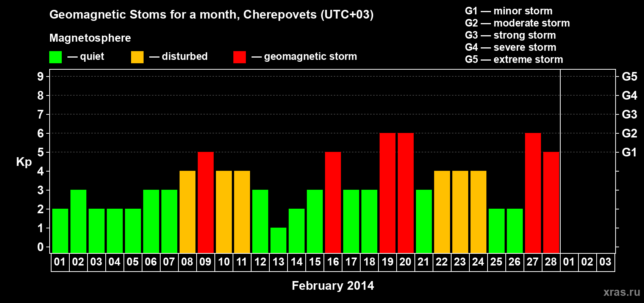644x303 pixels.
Task: Select the red bar for February 28
Action: (x=551, y=202)
